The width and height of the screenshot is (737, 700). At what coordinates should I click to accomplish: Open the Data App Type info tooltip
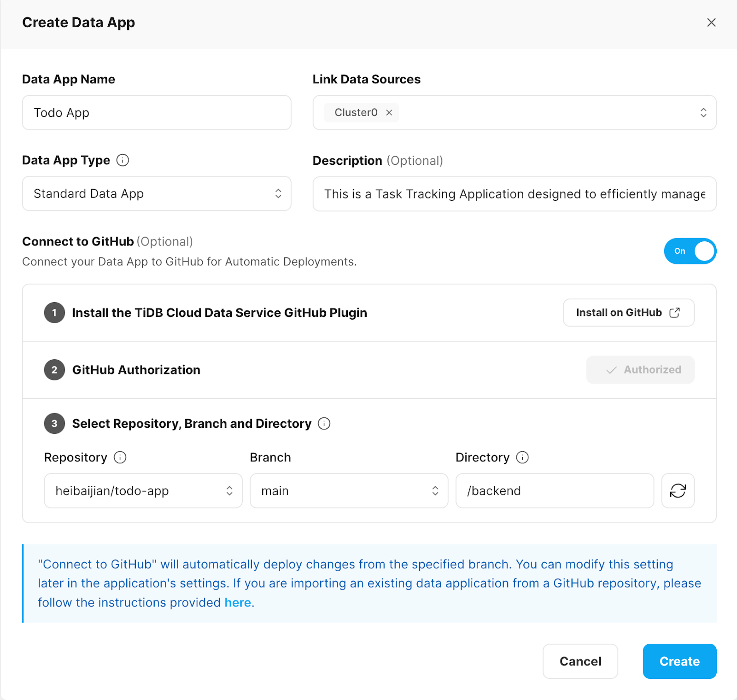pyautogui.click(x=122, y=161)
